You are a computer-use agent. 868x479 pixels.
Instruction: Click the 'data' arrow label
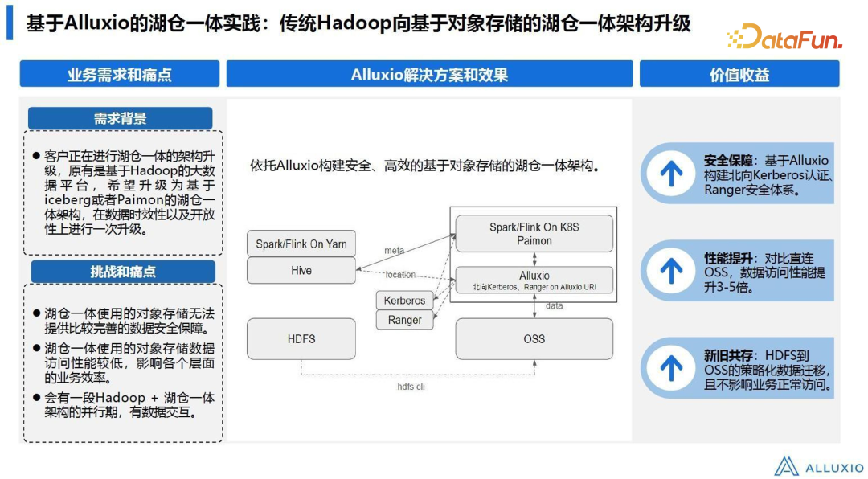554,305
